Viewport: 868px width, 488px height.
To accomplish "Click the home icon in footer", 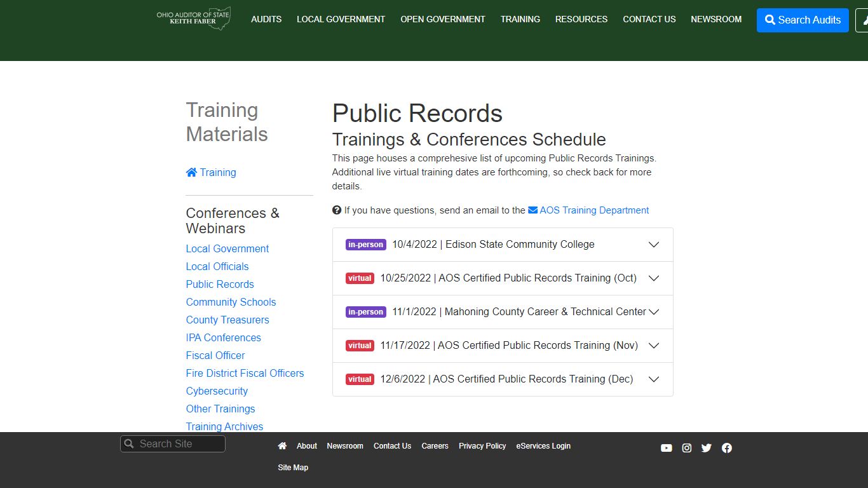I will [x=282, y=446].
